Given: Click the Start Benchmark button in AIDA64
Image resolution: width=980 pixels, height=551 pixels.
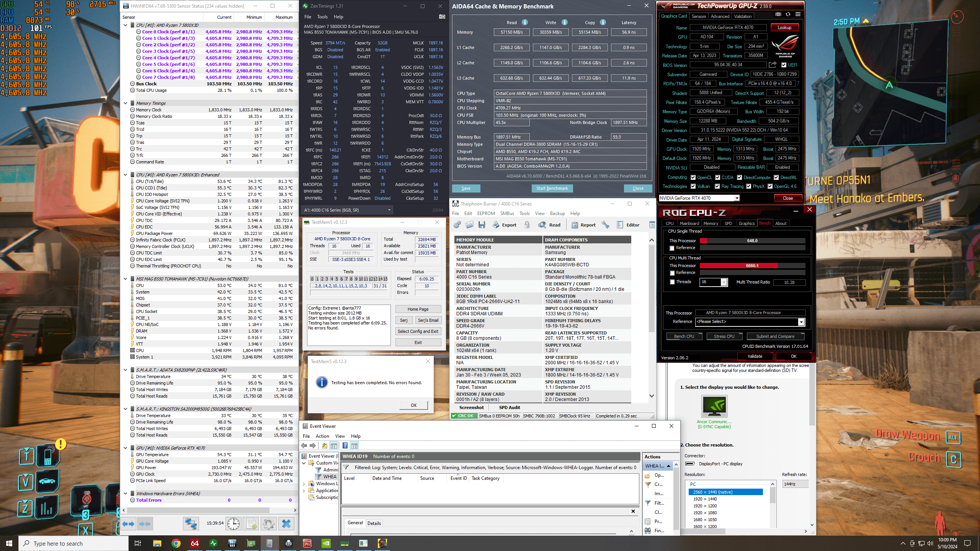Looking at the screenshot, I should (552, 188).
